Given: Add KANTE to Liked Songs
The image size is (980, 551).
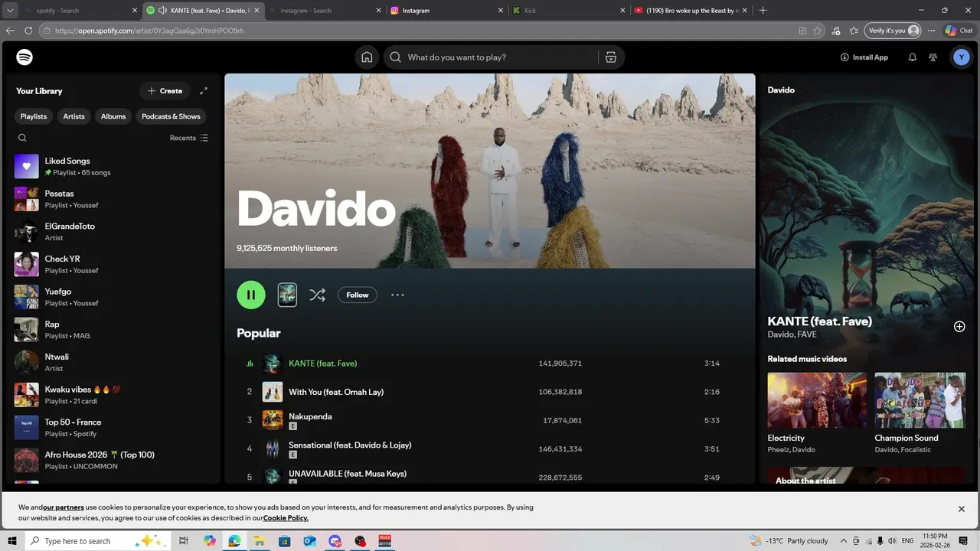Looking at the screenshot, I should pos(959,327).
